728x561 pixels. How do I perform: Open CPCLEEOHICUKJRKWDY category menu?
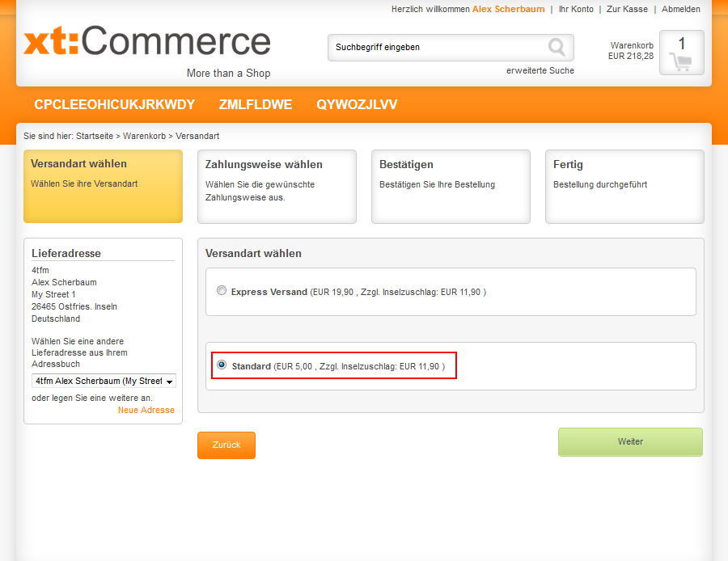114,105
